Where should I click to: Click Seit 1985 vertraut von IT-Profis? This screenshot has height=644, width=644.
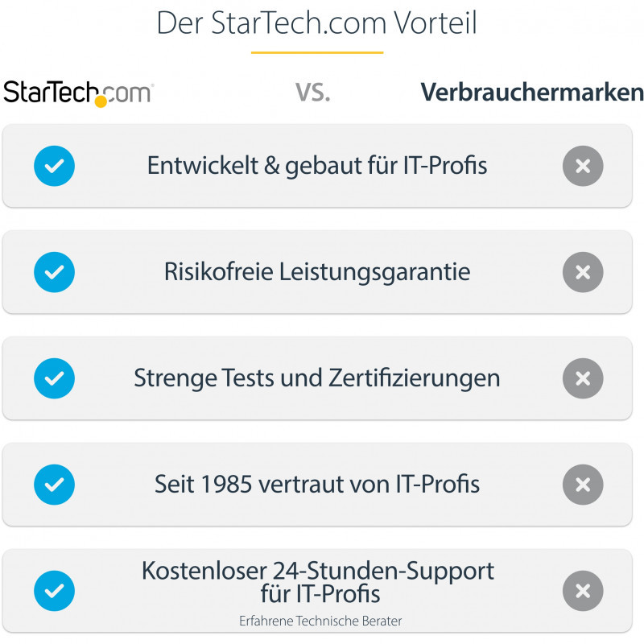[317, 485]
